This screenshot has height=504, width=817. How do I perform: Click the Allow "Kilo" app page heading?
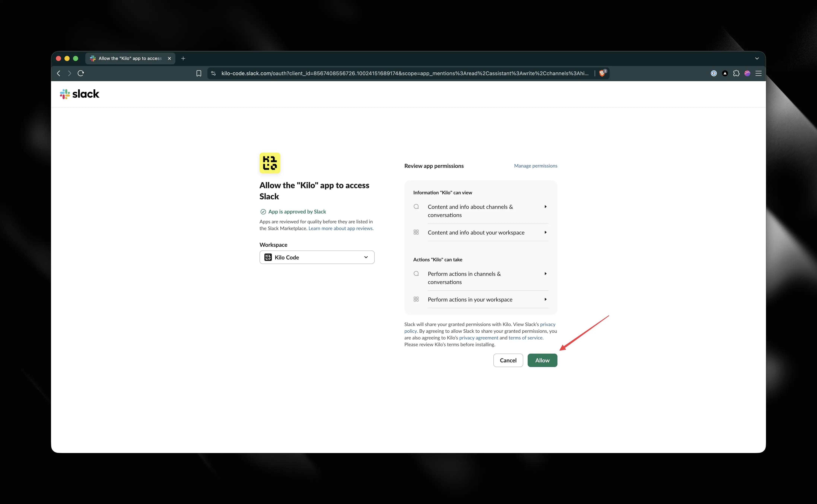(314, 191)
